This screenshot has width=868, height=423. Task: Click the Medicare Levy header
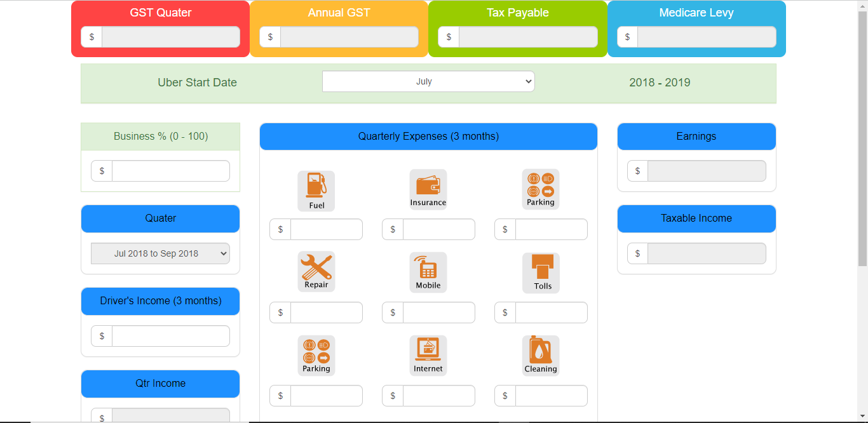tap(696, 12)
